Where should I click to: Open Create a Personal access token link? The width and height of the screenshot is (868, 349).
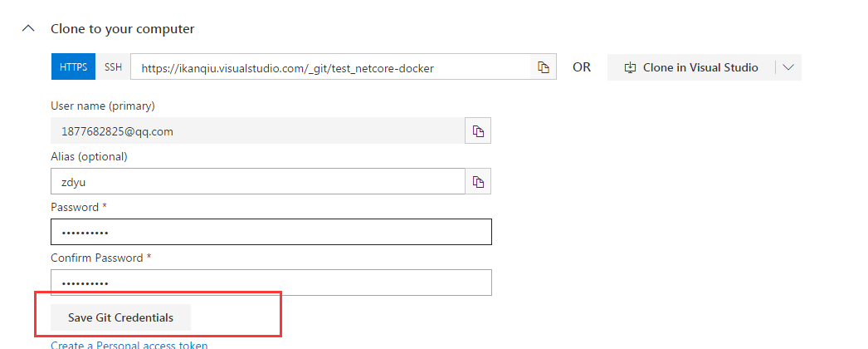click(129, 345)
